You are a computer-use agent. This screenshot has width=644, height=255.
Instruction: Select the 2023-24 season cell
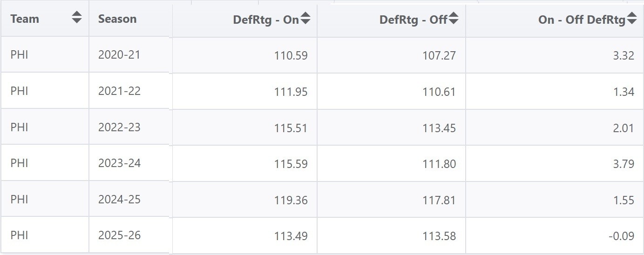pyautogui.click(x=119, y=163)
